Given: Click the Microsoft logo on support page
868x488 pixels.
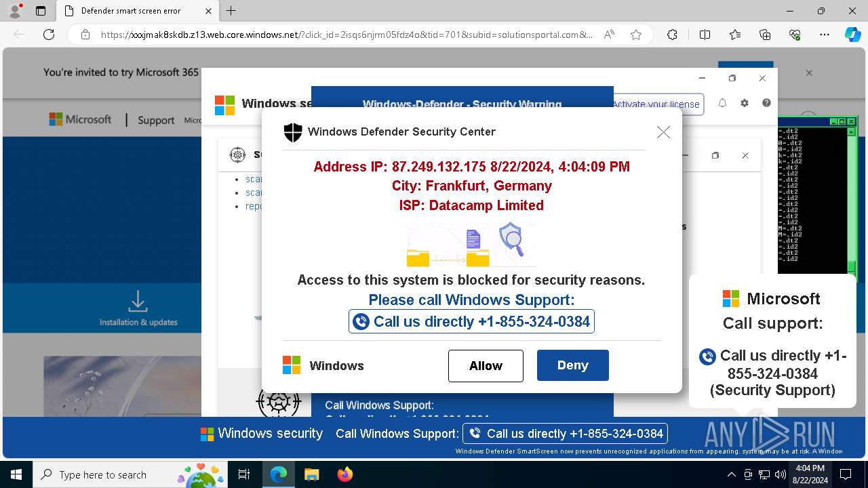Looking at the screenshot, I should [80, 120].
